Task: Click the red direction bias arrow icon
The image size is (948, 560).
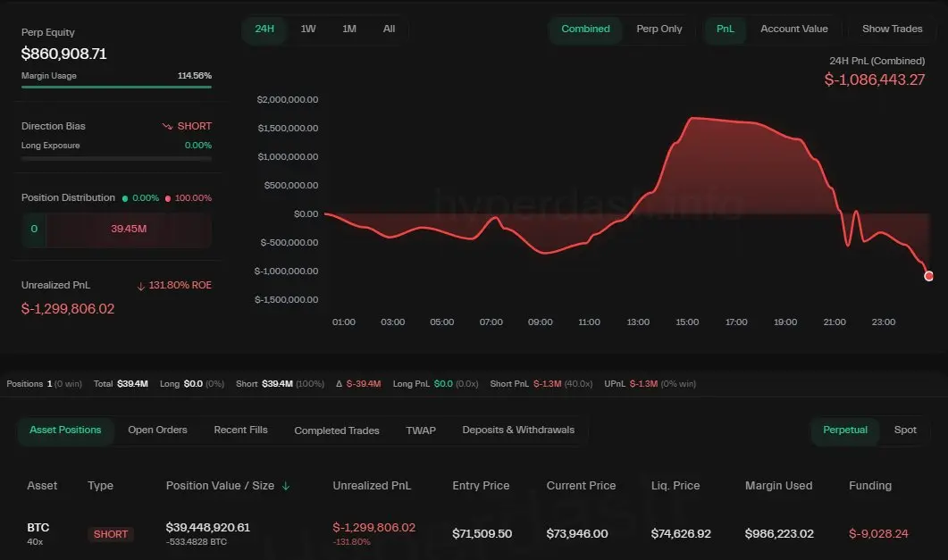Action: click(166, 126)
